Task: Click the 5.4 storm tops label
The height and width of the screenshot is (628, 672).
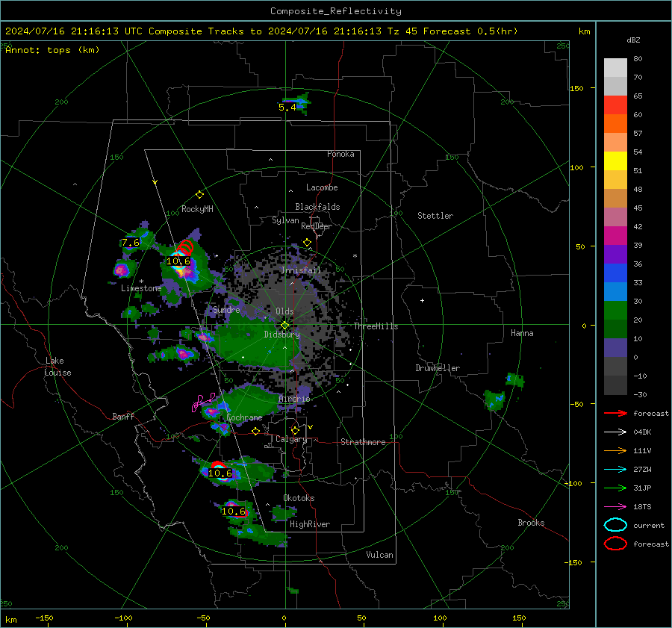Action: pos(287,108)
